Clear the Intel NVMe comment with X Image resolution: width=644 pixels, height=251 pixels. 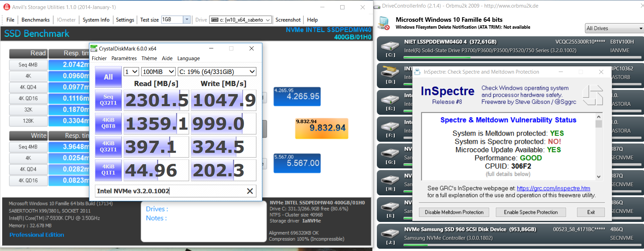tap(250, 191)
